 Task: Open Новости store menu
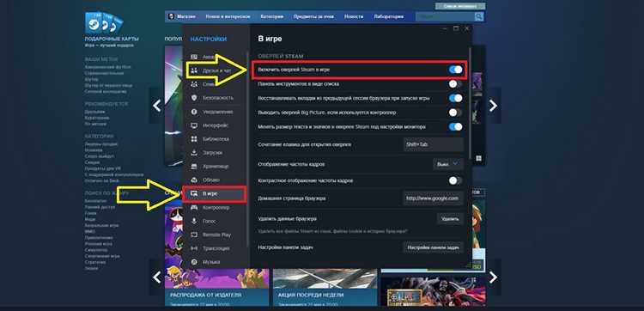click(354, 17)
